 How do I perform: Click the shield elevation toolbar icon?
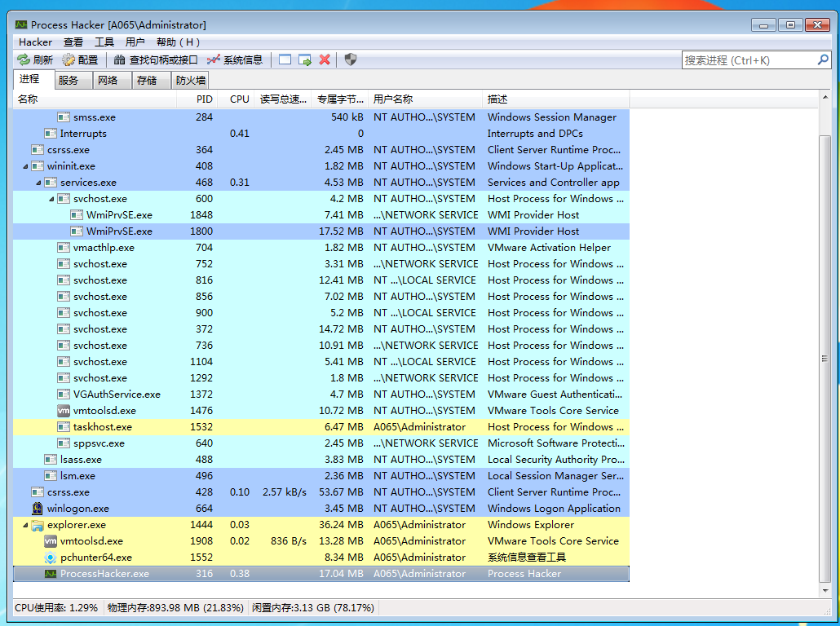point(351,60)
